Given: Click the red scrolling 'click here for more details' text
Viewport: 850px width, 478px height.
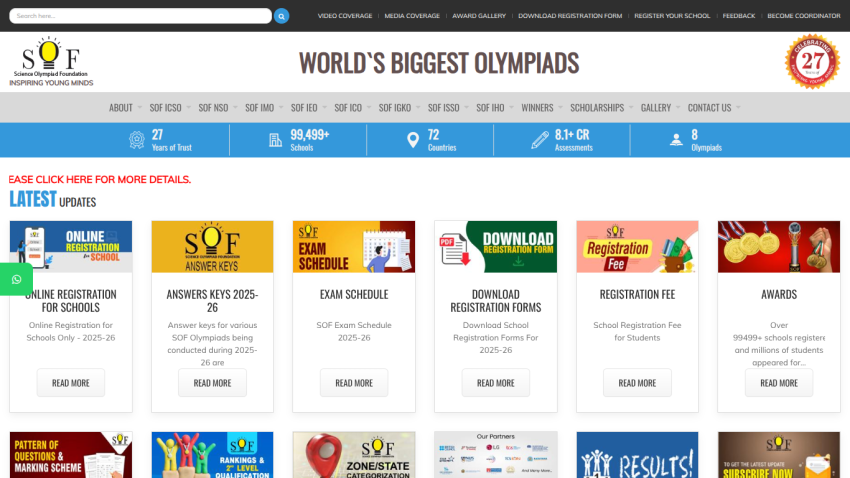Looking at the screenshot, I should 100,179.
